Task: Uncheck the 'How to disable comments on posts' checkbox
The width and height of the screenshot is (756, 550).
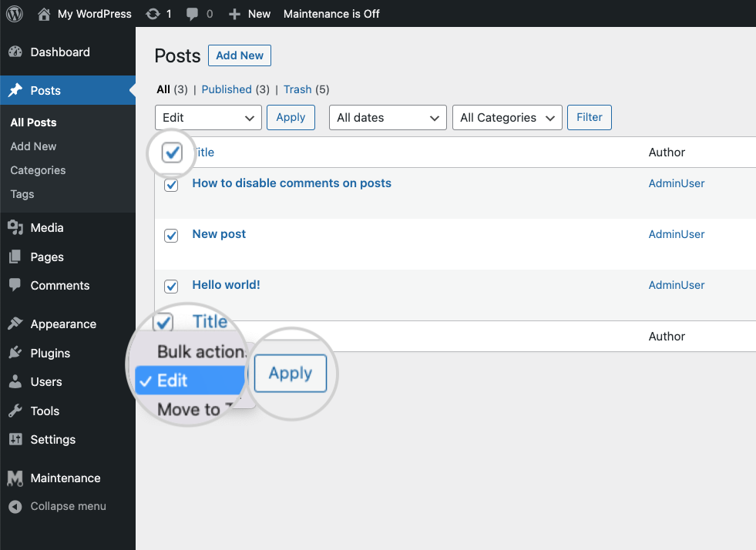Action: click(x=171, y=185)
